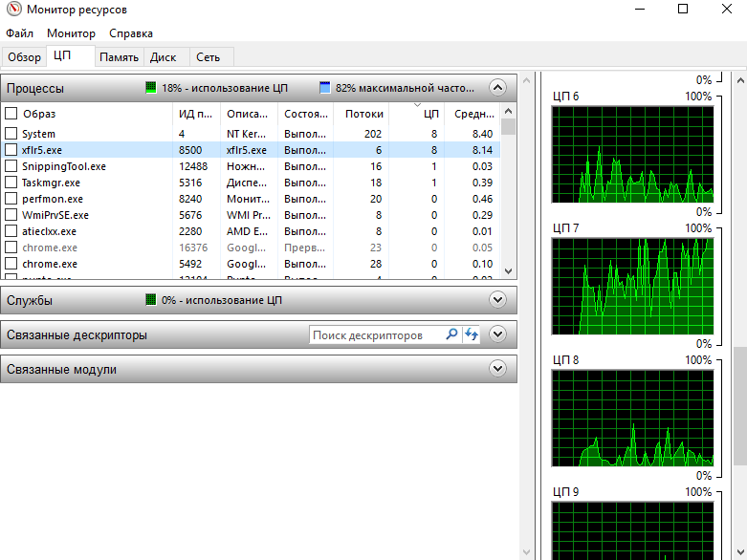Click the process list scroll-down arrow
The image size is (747, 560).
coord(508,271)
